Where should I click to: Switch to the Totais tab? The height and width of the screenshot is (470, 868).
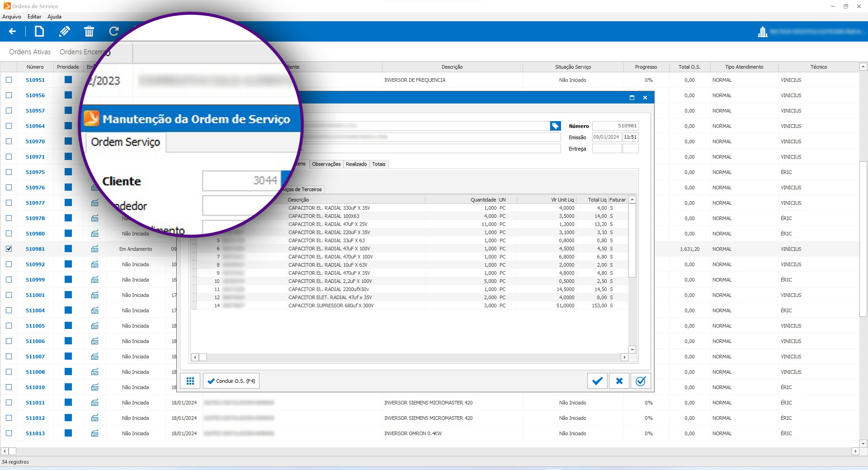[379, 164]
